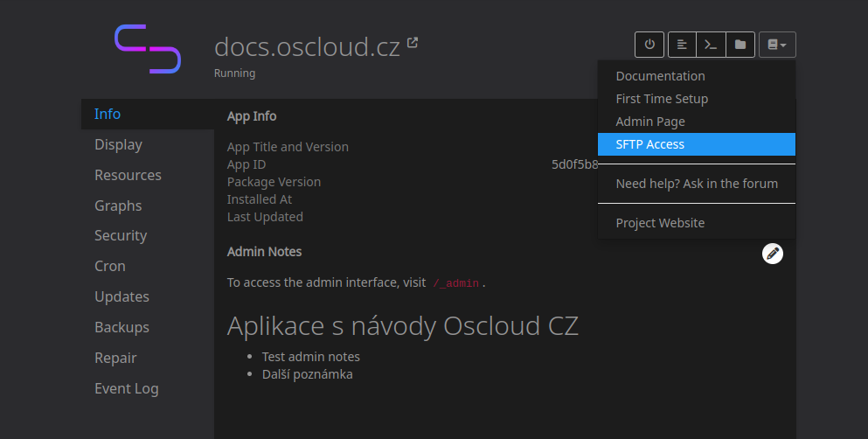
Task: Select the SFTP Access menu item
Action: 650,144
